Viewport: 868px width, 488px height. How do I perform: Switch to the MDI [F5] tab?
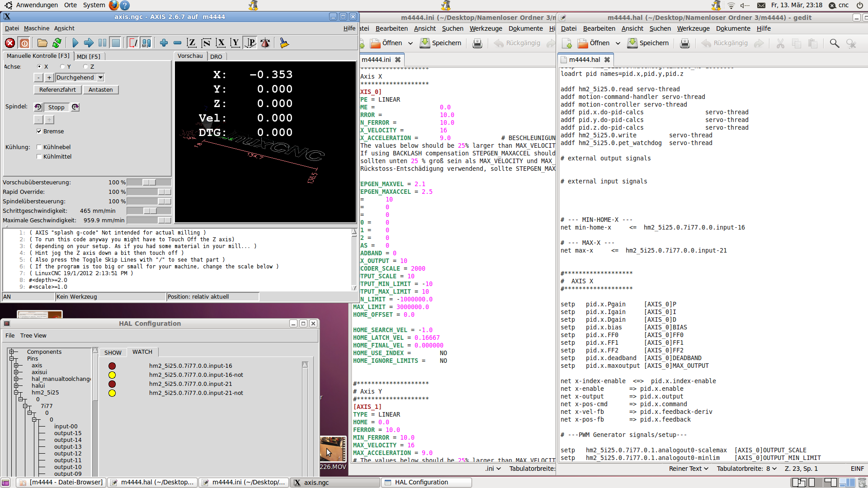coord(89,56)
